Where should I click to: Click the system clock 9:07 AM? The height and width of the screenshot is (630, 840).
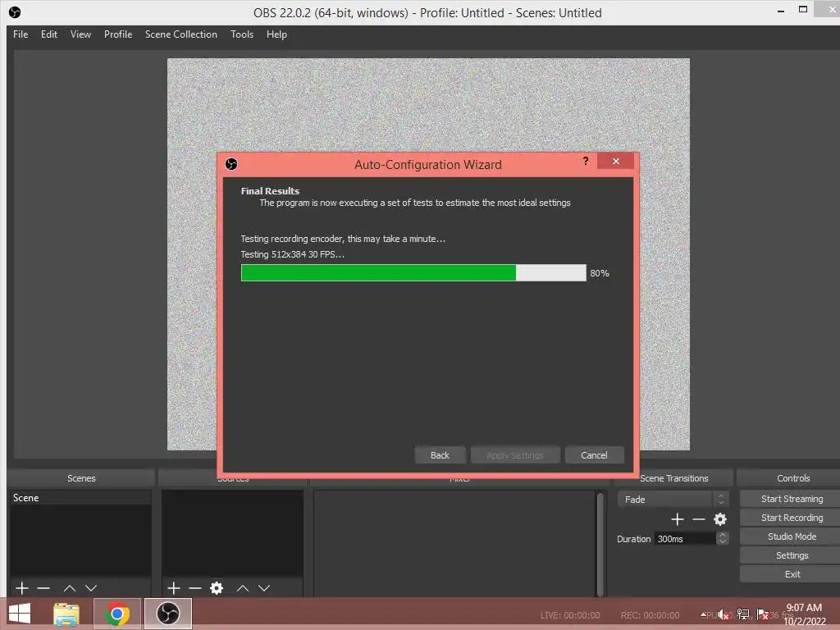[804, 608]
